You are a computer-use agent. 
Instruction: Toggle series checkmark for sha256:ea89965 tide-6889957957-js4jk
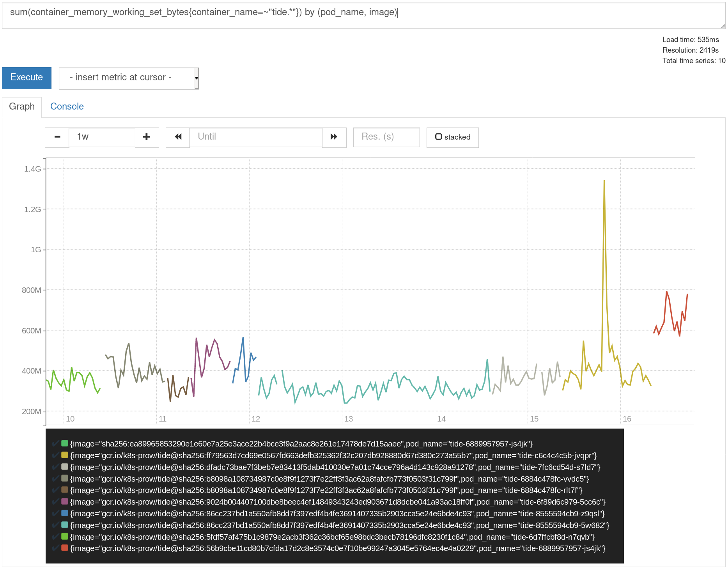coord(56,443)
